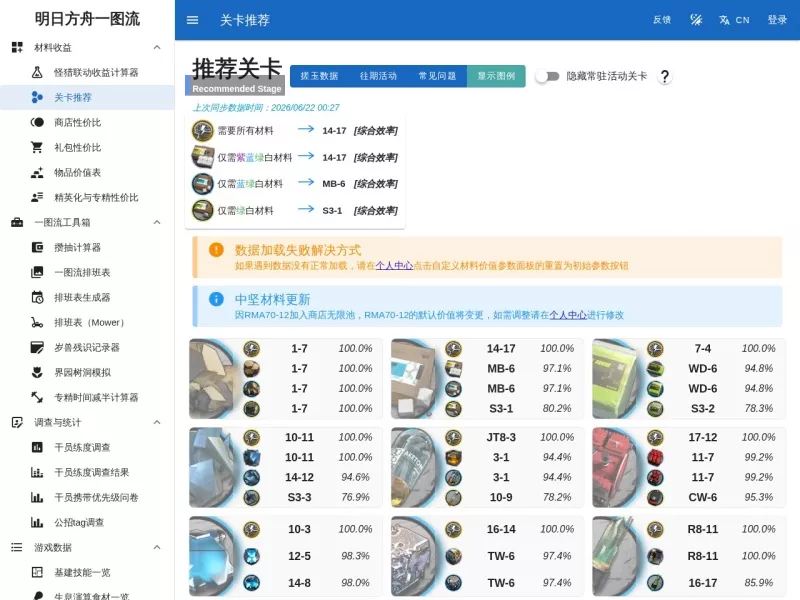Screen dimensions: 800x600
Task: Click the 14-12 stage entry
Action: (x=299, y=477)
